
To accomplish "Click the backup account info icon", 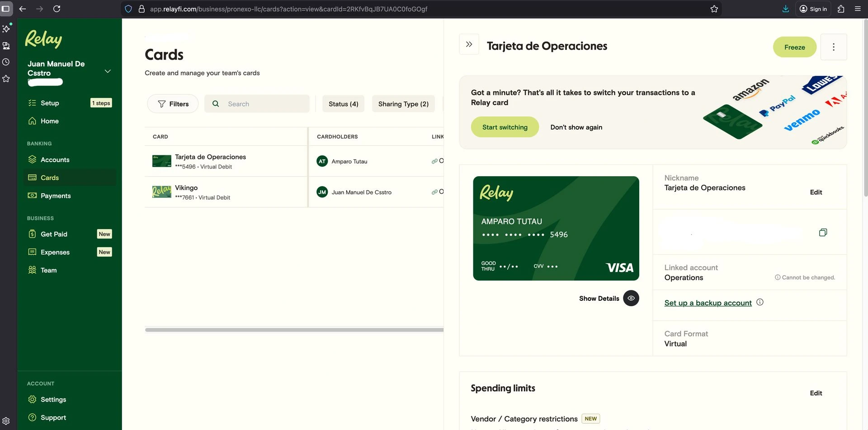I will (760, 302).
